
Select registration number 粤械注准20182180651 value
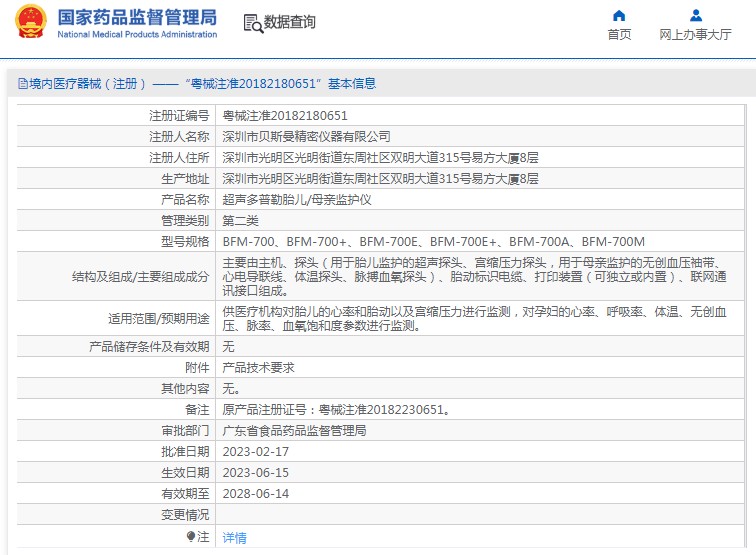[x=285, y=116]
